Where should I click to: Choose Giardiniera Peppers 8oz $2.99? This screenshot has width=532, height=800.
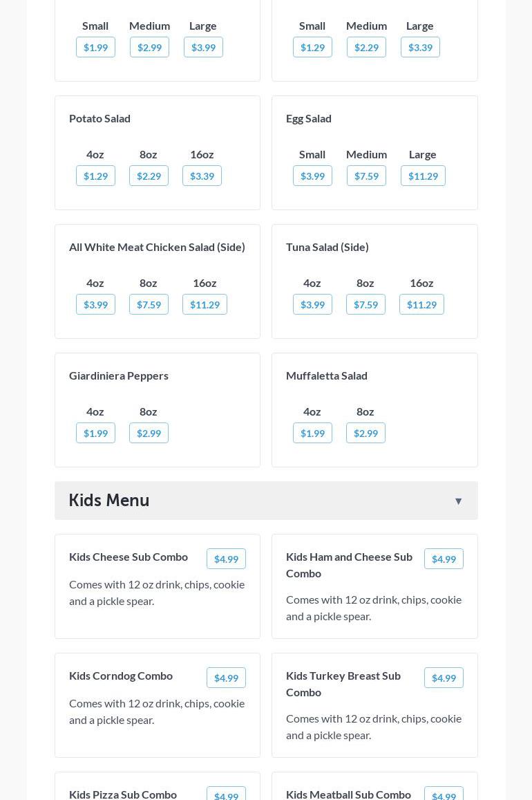click(x=149, y=434)
